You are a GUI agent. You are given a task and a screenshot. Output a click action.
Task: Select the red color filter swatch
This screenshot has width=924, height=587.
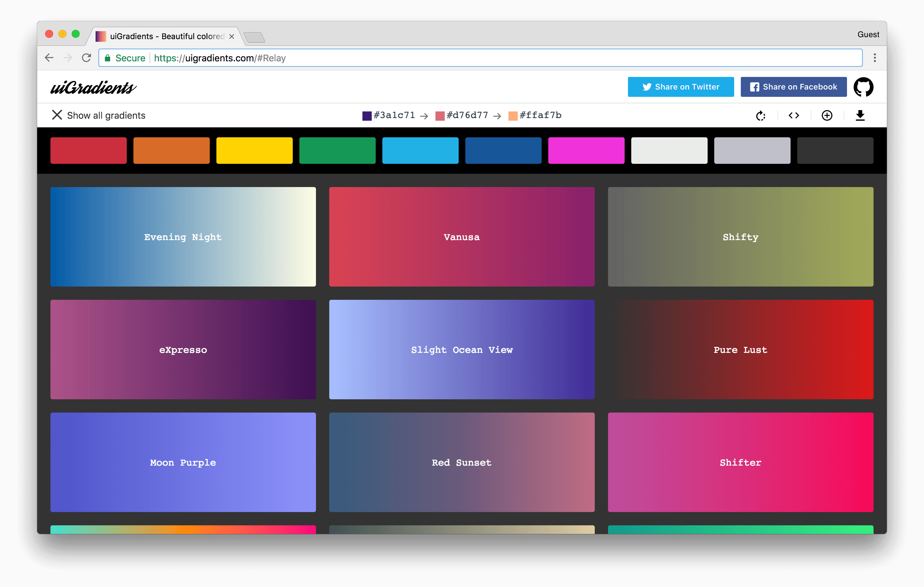coord(90,150)
